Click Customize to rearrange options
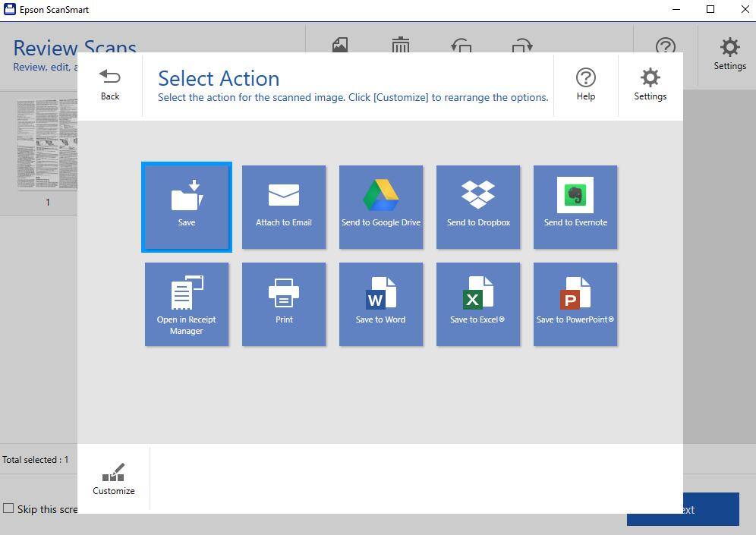Viewport: 756px width, 535px height. [x=114, y=479]
